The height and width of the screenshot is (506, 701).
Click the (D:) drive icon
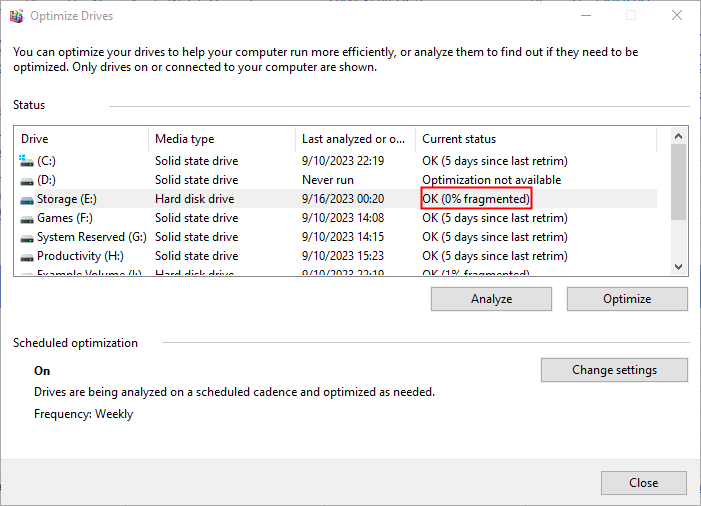click(x=26, y=180)
